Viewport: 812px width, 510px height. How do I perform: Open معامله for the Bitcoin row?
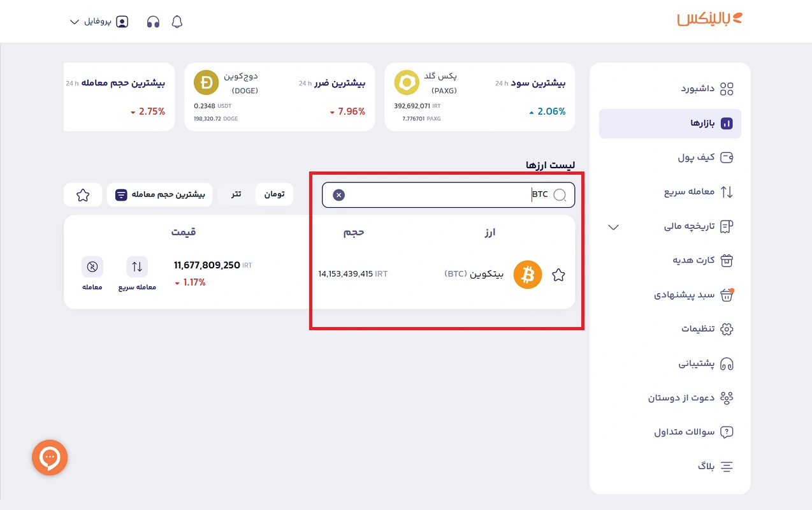click(x=92, y=274)
